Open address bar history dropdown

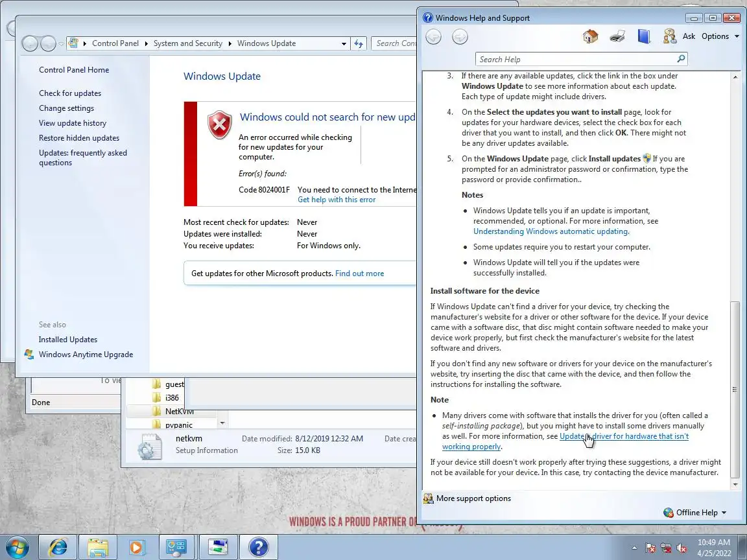344,43
